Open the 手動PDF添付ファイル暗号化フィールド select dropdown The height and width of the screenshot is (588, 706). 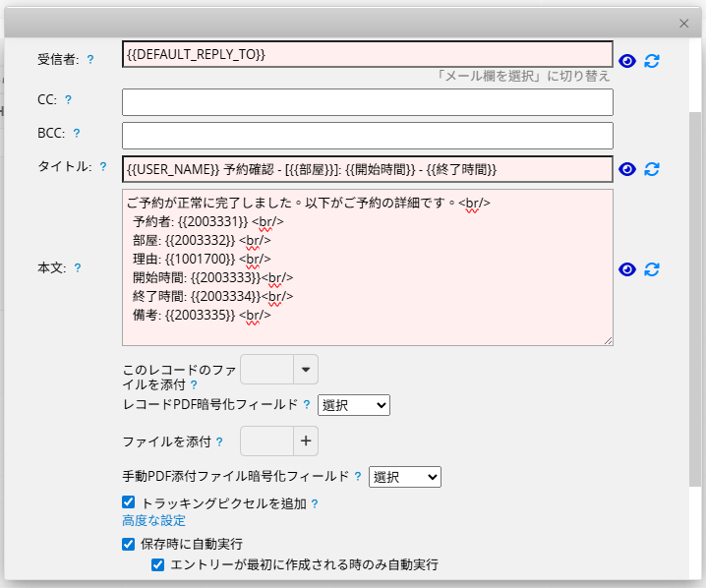point(405,477)
